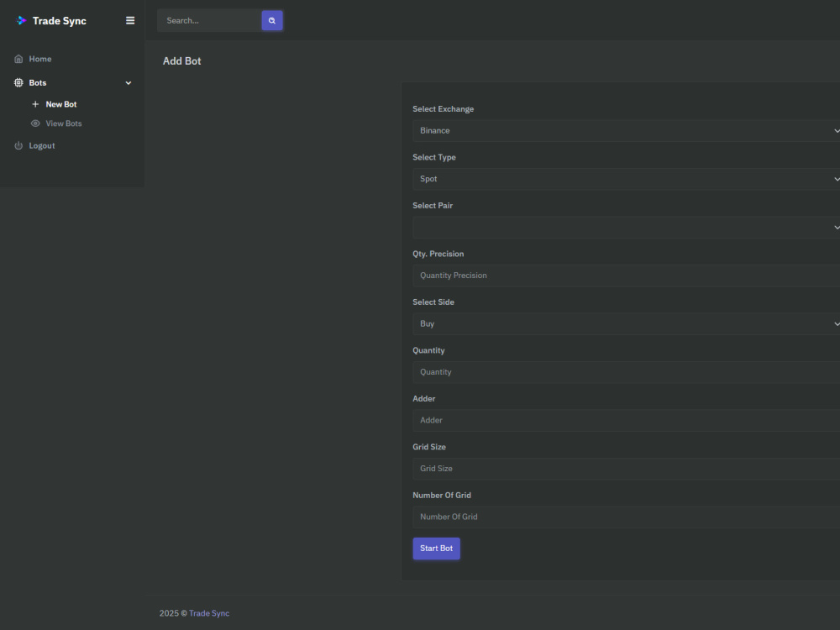This screenshot has height=630, width=840.
Task: Click the Adder field label
Action: [x=423, y=398]
